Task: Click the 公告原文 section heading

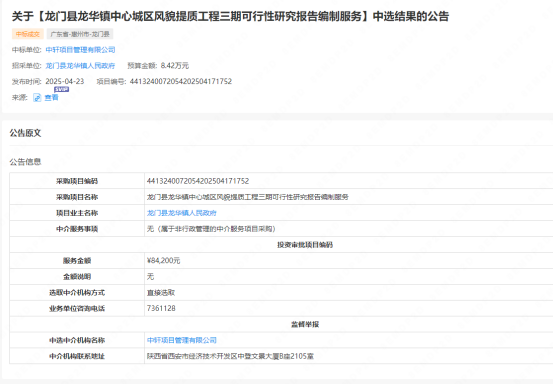Action: pos(25,133)
